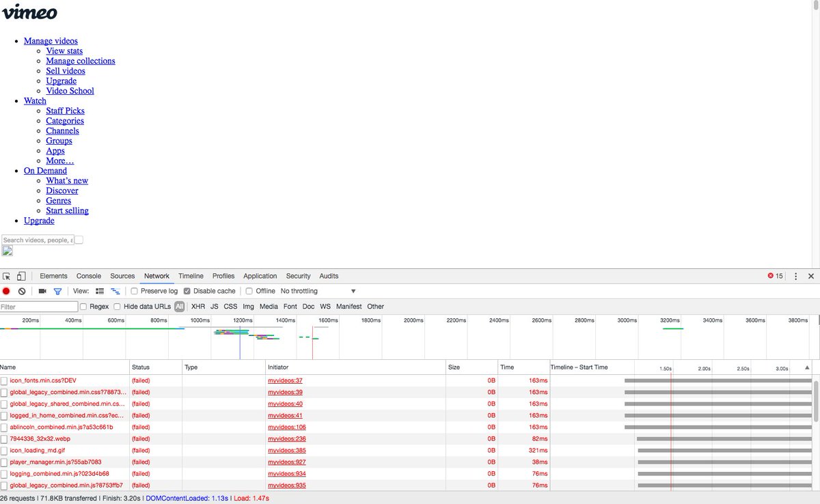The image size is (820, 504).
Task: Switch to the Security tab
Action: (x=299, y=277)
